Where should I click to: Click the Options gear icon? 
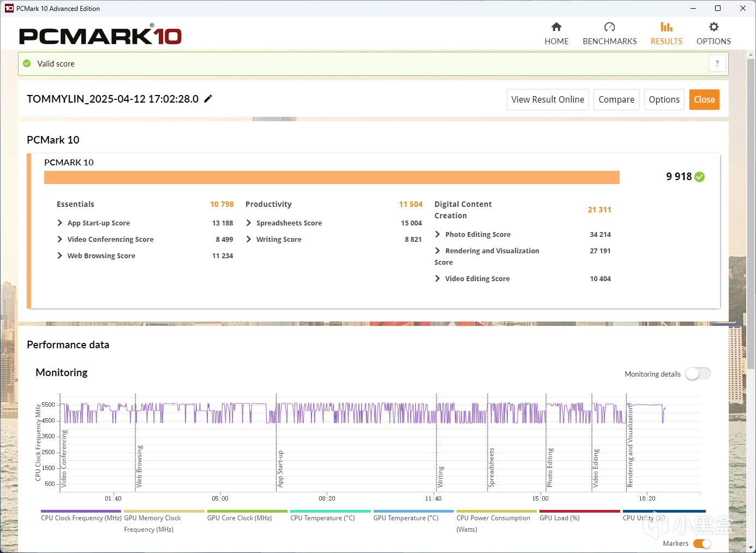click(713, 27)
